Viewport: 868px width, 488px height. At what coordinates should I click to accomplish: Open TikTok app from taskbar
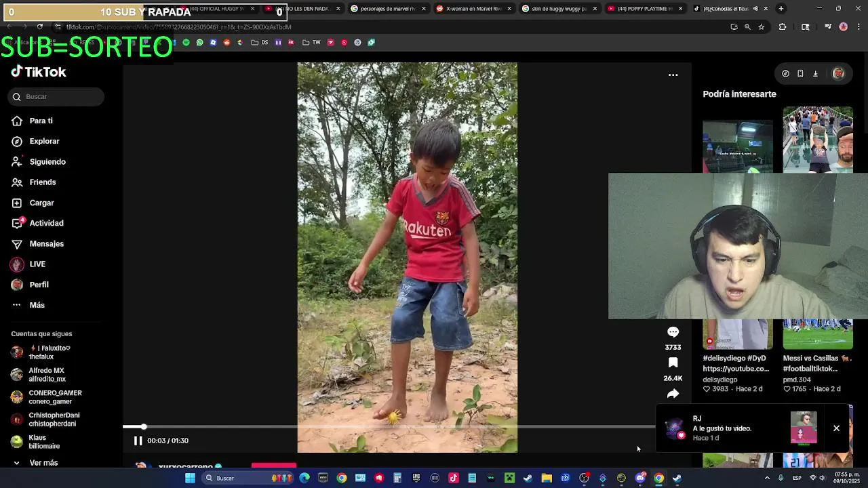pyautogui.click(x=454, y=478)
